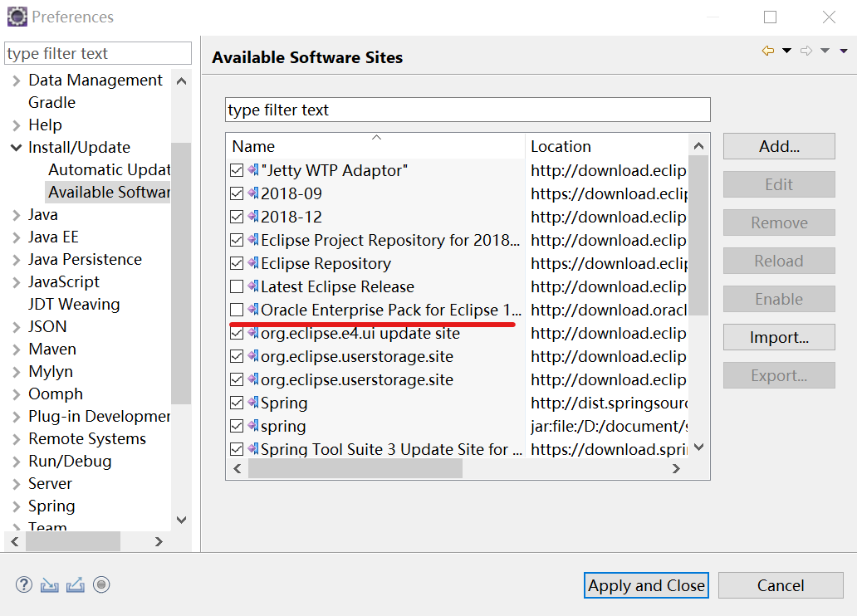The image size is (857, 616).
Task: Sort by the Name column header
Action: 376,146
